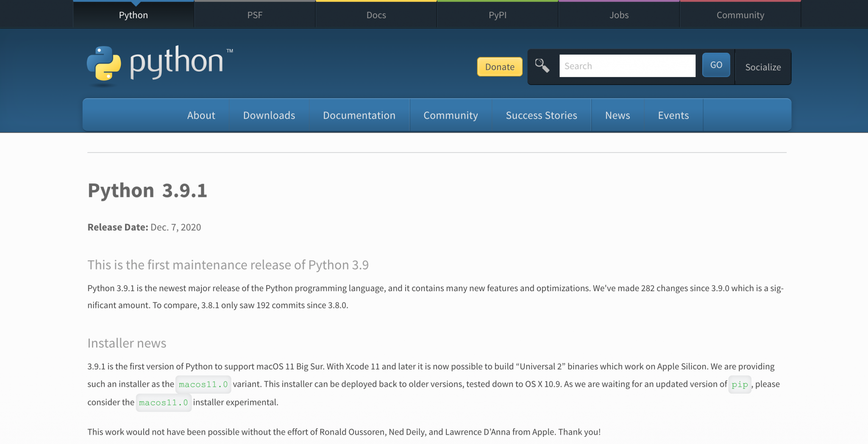Click the pip code link
This screenshot has height=444, width=868.
coord(739,385)
